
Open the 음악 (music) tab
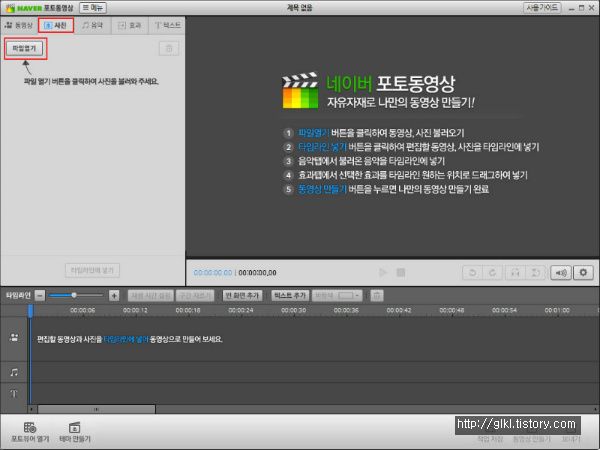click(x=93, y=26)
